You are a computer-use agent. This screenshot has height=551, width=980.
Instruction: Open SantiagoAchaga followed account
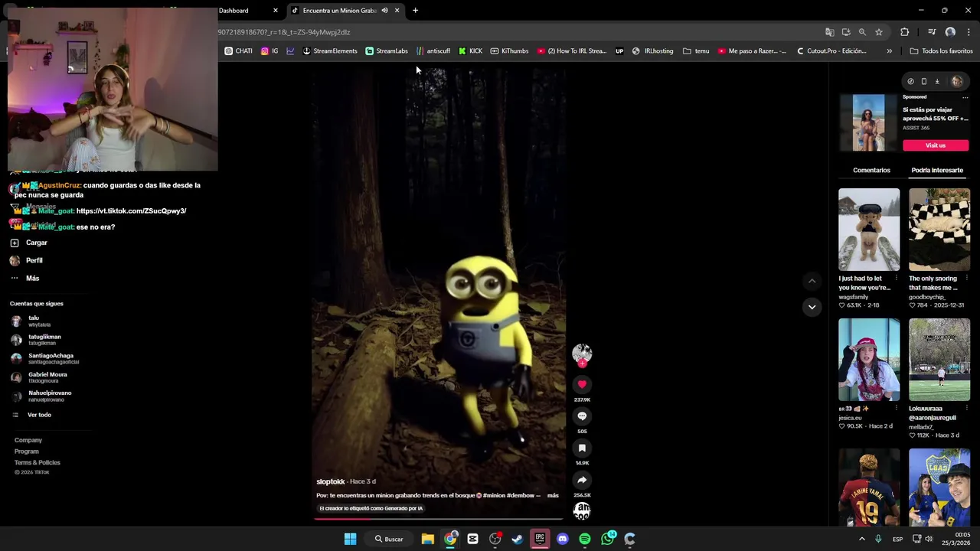point(51,358)
